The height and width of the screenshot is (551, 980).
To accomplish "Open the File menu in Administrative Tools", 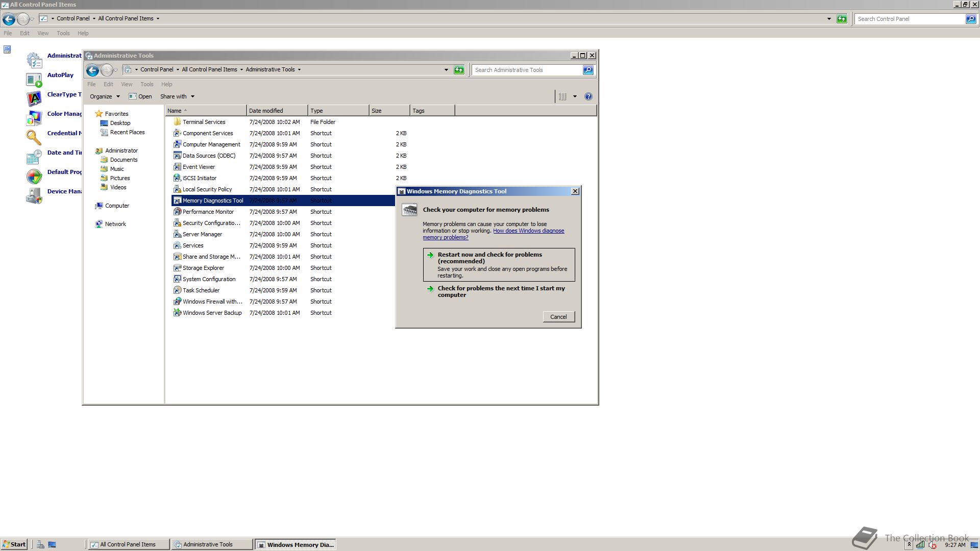I will [91, 84].
